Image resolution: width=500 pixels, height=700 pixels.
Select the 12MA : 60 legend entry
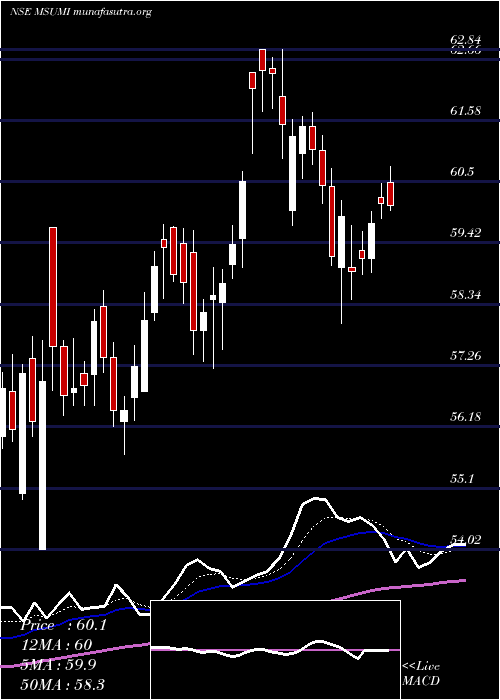click(56, 645)
